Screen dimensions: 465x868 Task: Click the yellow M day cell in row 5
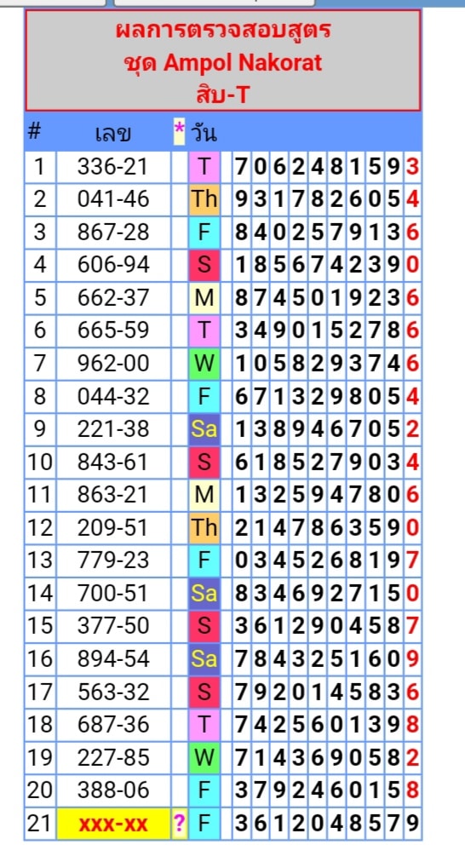click(x=204, y=298)
